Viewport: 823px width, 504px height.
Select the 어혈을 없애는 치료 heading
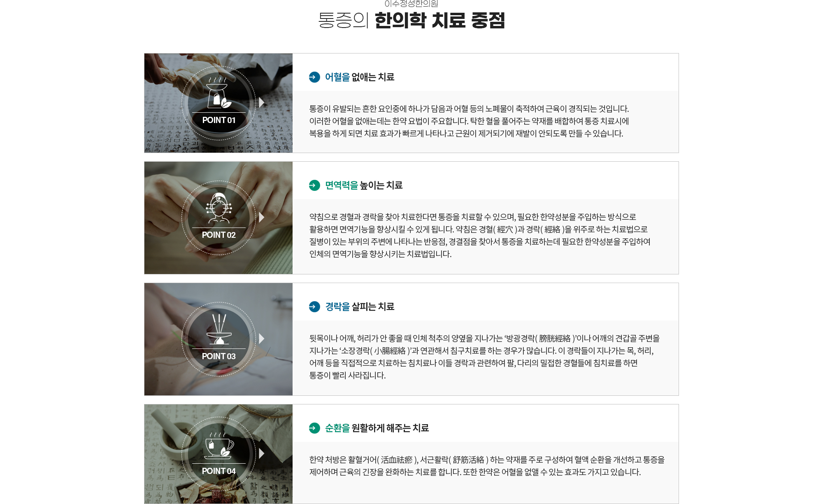coord(360,77)
